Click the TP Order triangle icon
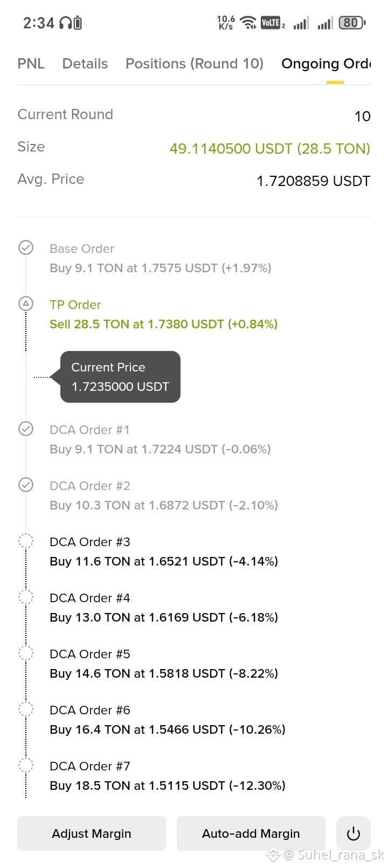 [26, 304]
